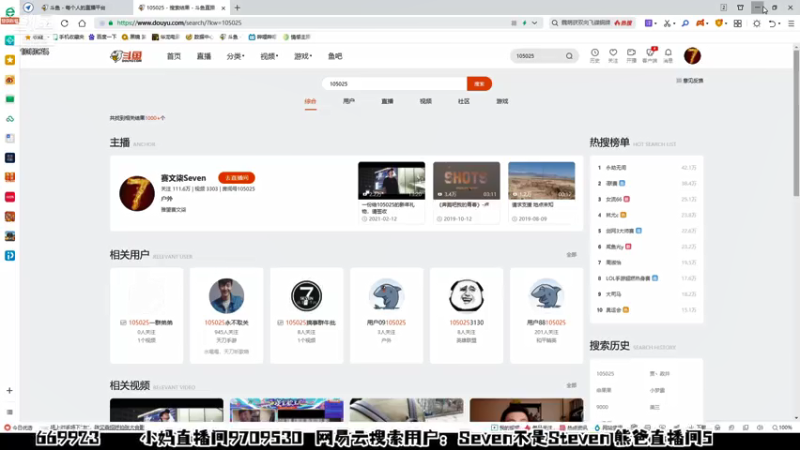800x450 pixels.
Task: Click search history entry 105025
Action: (605, 373)
